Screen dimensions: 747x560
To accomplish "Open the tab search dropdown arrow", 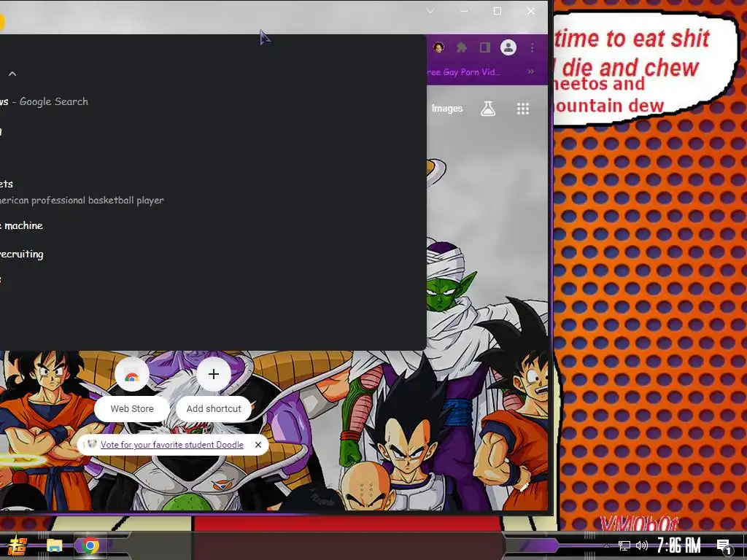I will (430, 11).
